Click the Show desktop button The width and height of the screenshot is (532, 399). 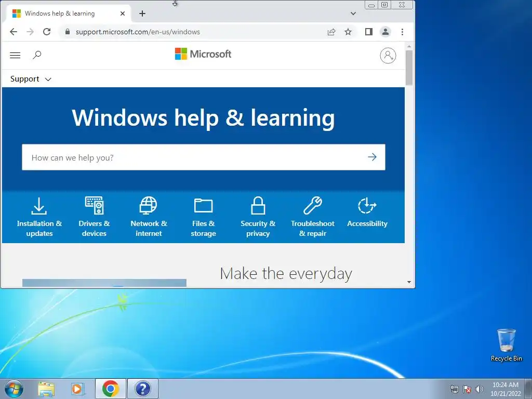click(x=528, y=389)
